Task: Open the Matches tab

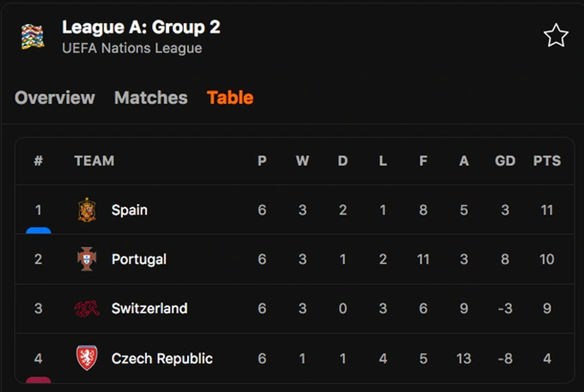Action: 151,97
